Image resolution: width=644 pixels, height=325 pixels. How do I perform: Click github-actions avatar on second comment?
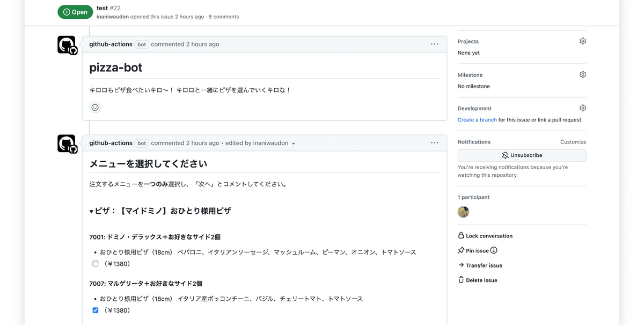67,143
